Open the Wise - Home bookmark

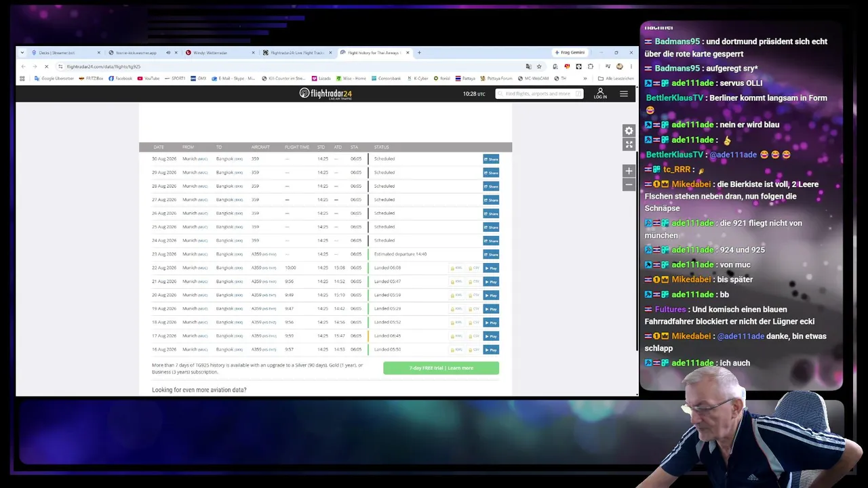click(x=351, y=79)
